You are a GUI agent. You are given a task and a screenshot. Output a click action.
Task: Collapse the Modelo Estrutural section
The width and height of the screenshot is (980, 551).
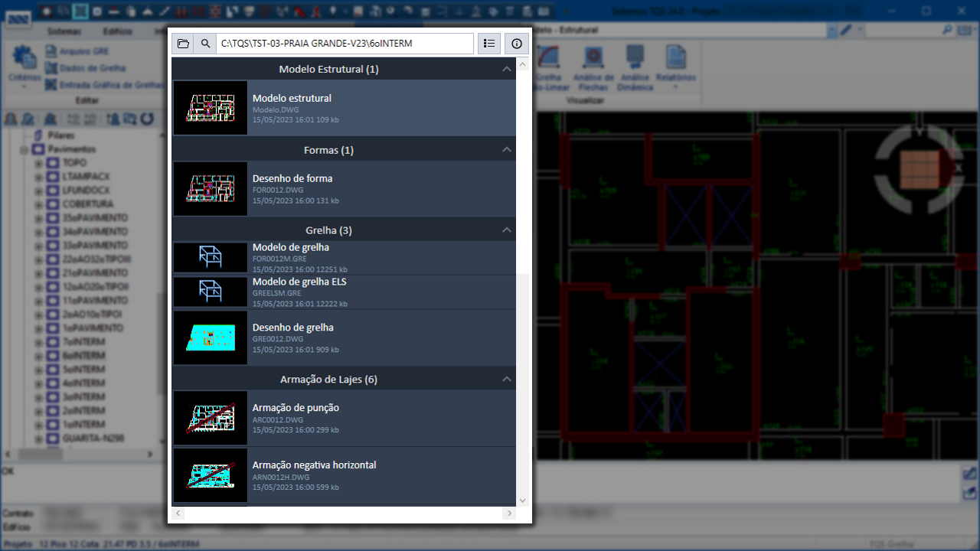(x=506, y=69)
